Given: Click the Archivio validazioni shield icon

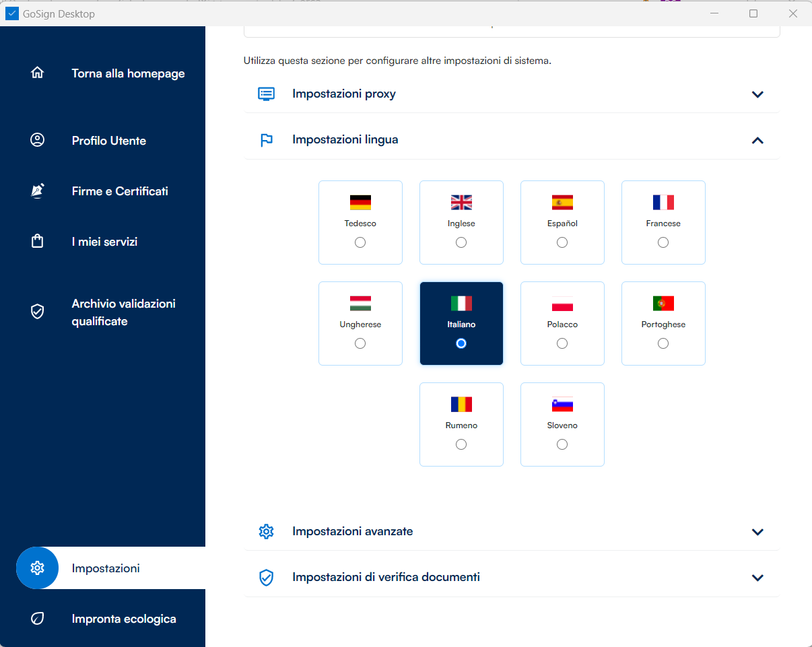Looking at the screenshot, I should click(38, 312).
